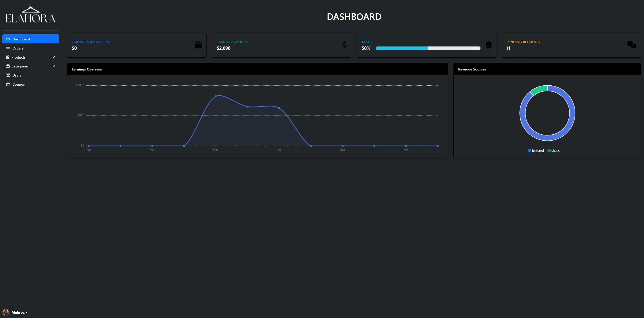Viewport: 644px width, 318px height.
Task: Click the Orders list icon
Action: 8,48
